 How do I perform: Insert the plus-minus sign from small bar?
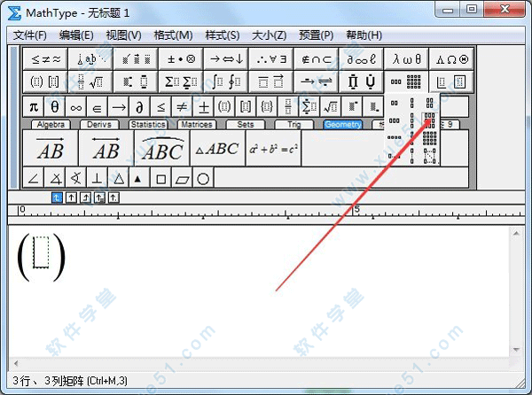[203, 107]
